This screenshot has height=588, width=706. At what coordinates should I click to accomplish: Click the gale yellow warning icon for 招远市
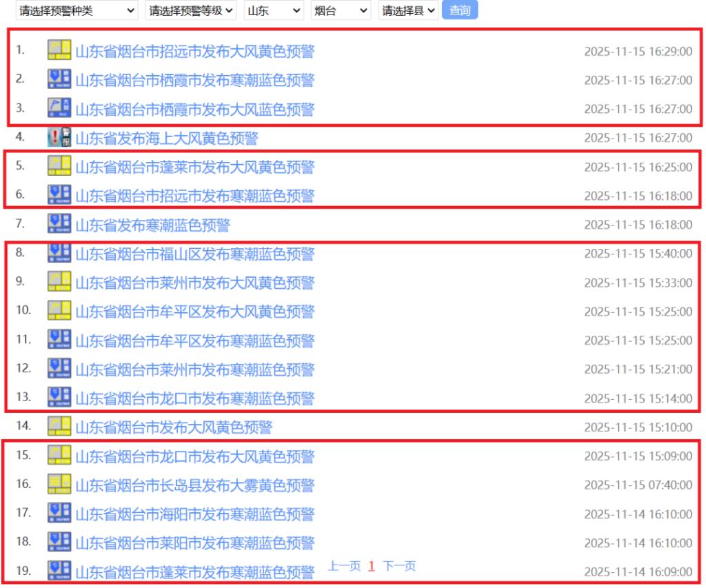click(x=59, y=50)
